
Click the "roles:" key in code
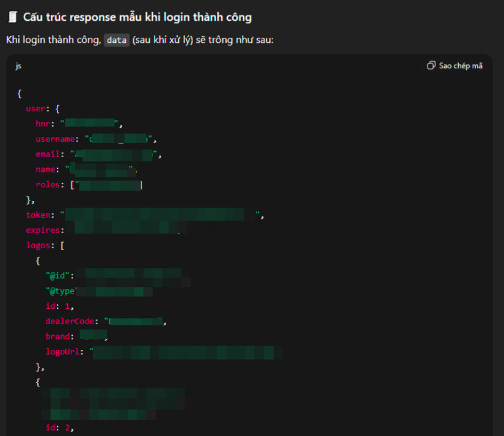pyautogui.click(x=50, y=185)
